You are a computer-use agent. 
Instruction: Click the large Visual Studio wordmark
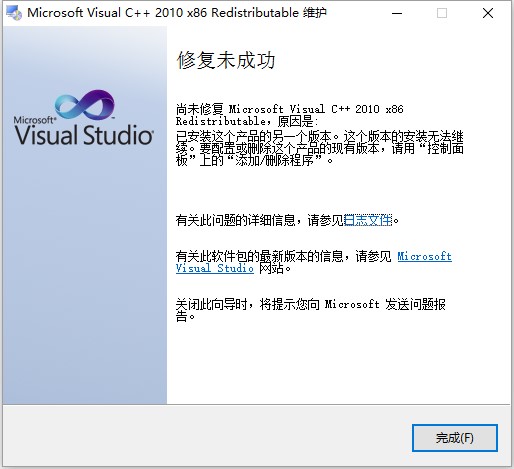pos(84,135)
